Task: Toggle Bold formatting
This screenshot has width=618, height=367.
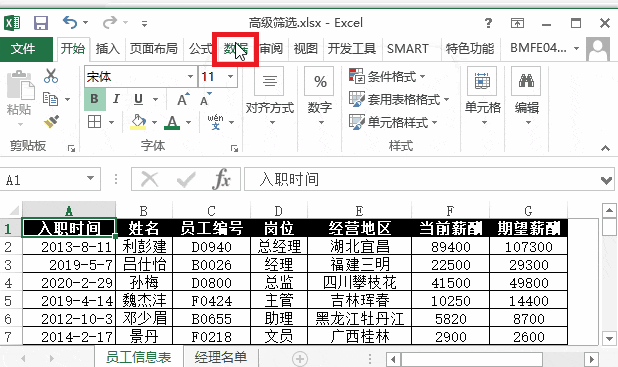Action: tap(95, 99)
